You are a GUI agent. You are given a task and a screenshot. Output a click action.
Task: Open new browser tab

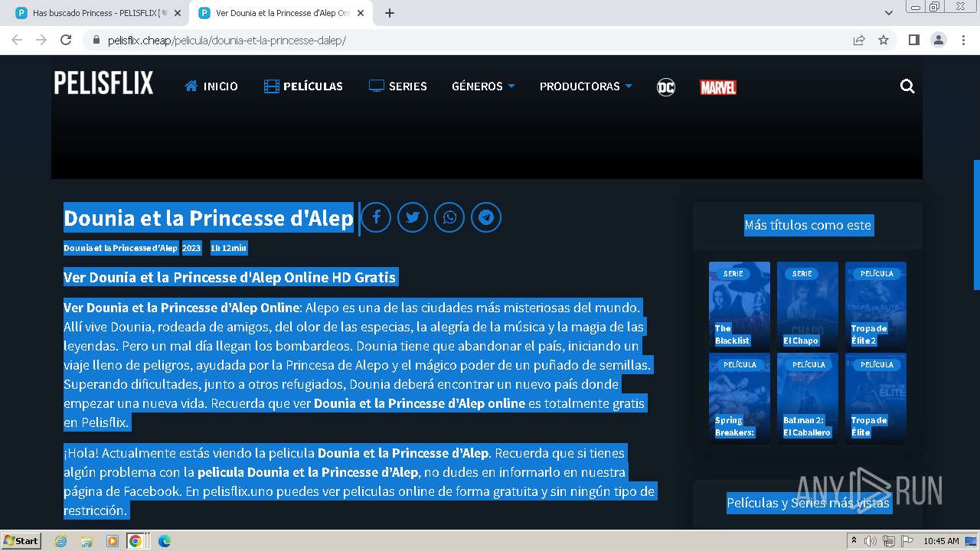tap(389, 13)
